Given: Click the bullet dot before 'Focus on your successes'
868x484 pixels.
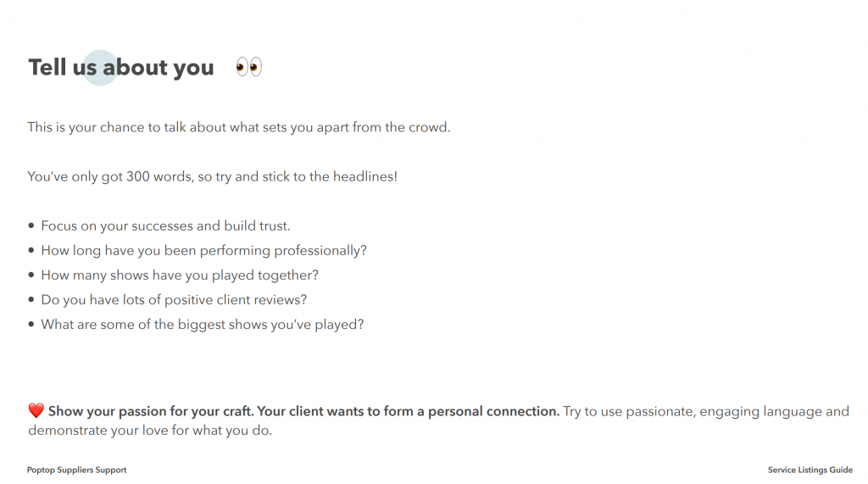Looking at the screenshot, I should [32, 226].
